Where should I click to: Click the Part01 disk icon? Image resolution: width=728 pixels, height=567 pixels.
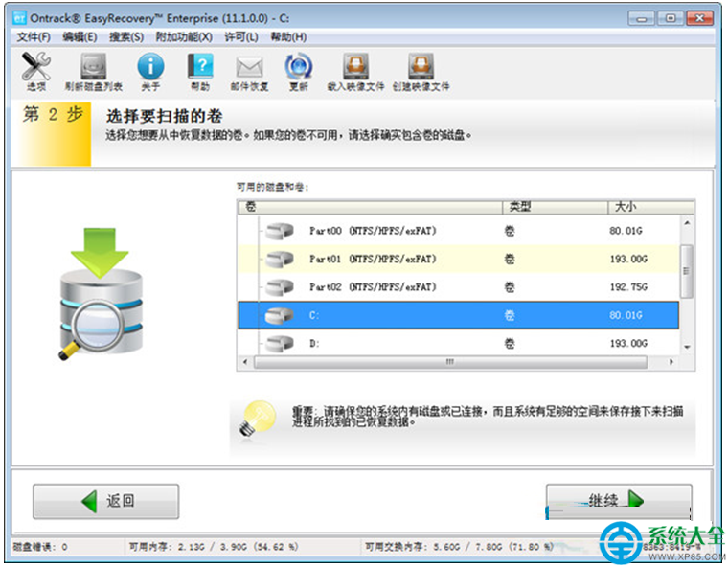pyautogui.click(x=280, y=259)
